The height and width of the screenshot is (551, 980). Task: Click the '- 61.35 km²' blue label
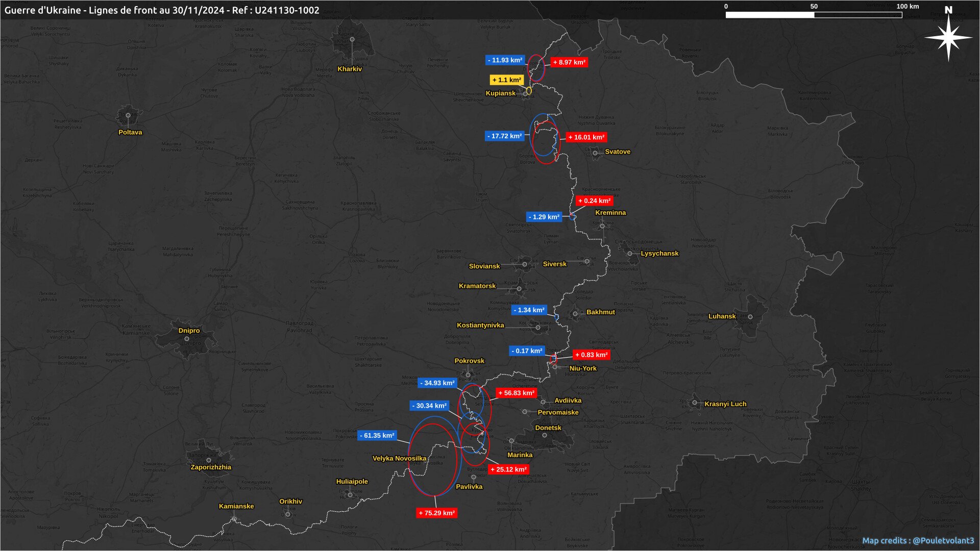pyautogui.click(x=377, y=436)
